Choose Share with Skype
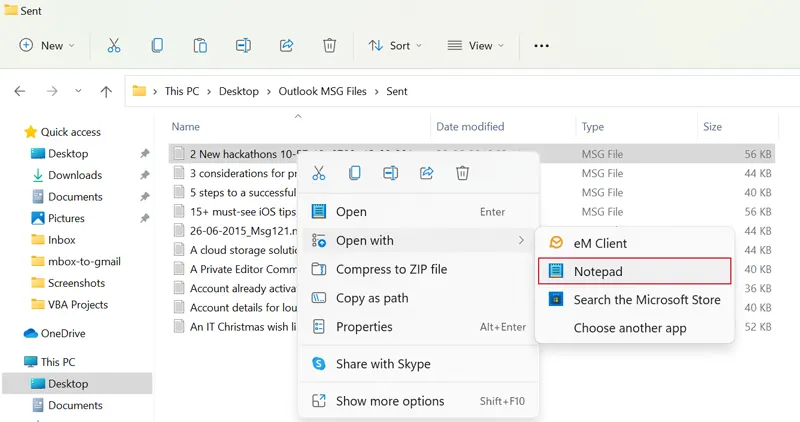This screenshot has width=800, height=422. (418, 364)
